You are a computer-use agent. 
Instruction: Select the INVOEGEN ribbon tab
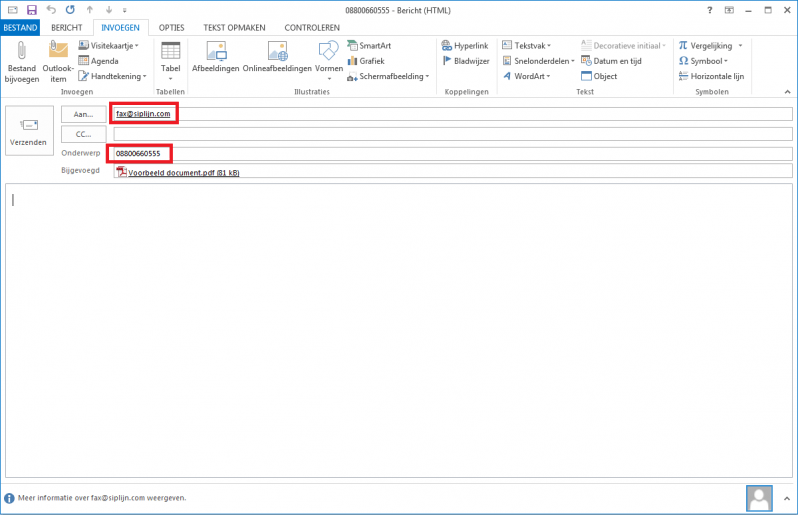(120, 27)
